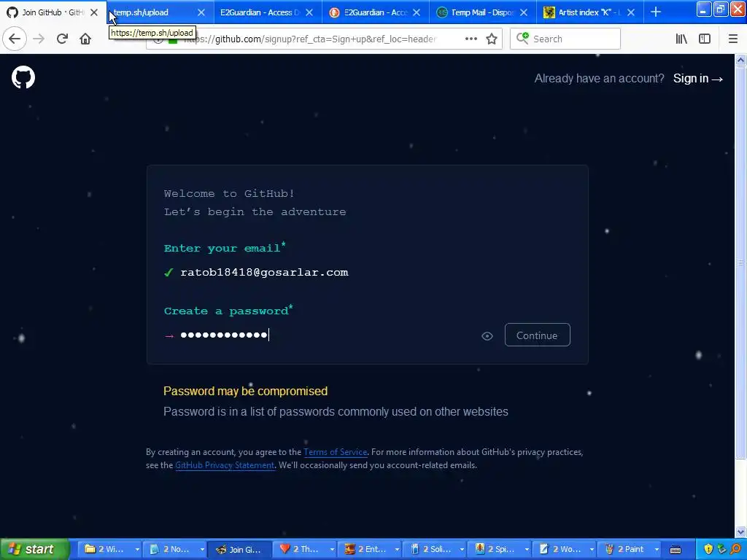
Task: Open the browser home page
Action: point(85,39)
